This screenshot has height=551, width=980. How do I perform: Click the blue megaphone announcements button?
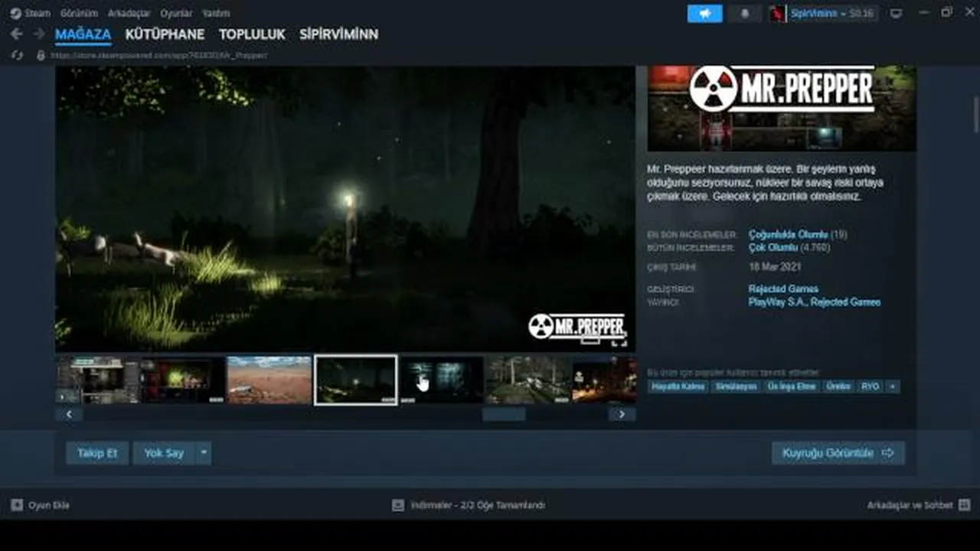[704, 14]
